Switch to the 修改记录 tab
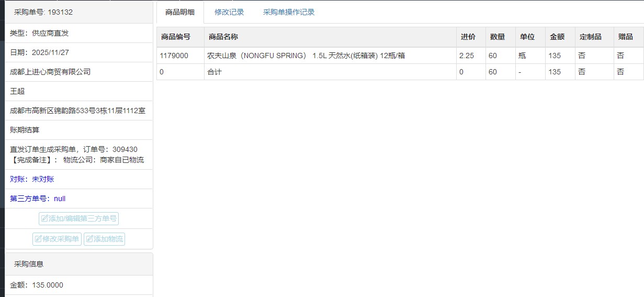644x297 pixels. point(229,12)
